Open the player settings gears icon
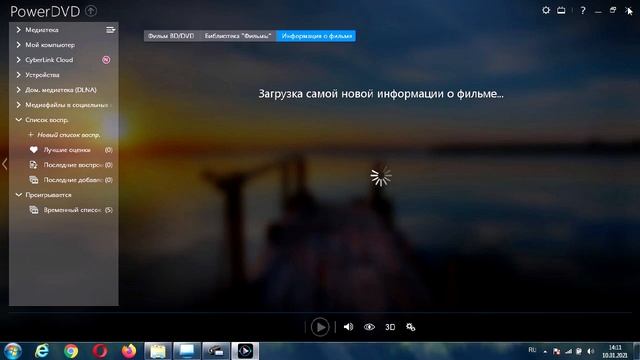 coord(411,327)
